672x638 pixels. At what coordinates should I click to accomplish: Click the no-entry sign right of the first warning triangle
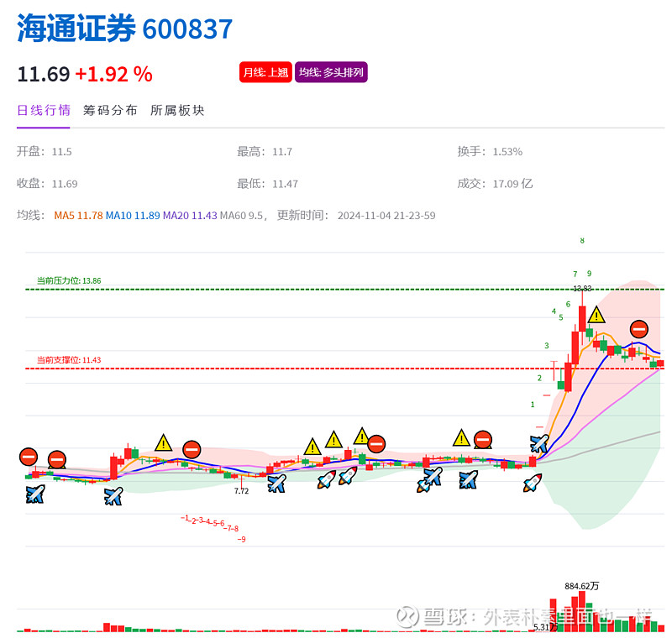[x=192, y=450]
